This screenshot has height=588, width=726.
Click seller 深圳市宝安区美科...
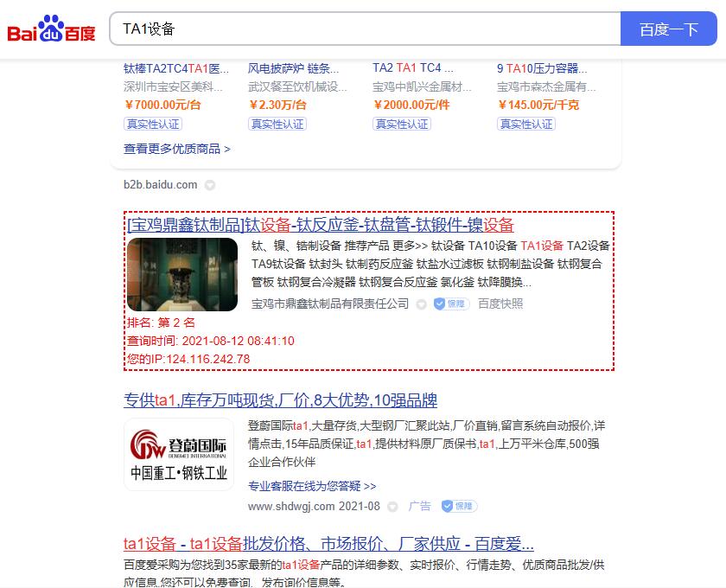click(x=173, y=86)
